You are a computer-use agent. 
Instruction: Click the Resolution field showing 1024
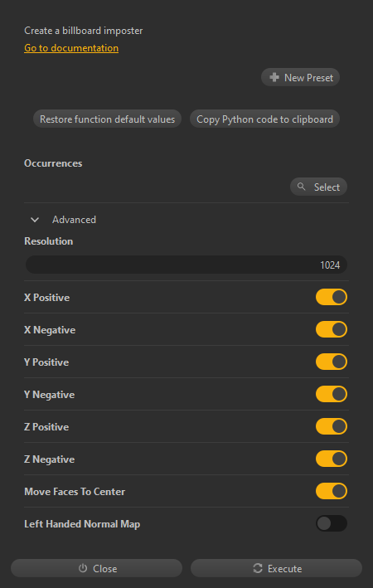186,265
